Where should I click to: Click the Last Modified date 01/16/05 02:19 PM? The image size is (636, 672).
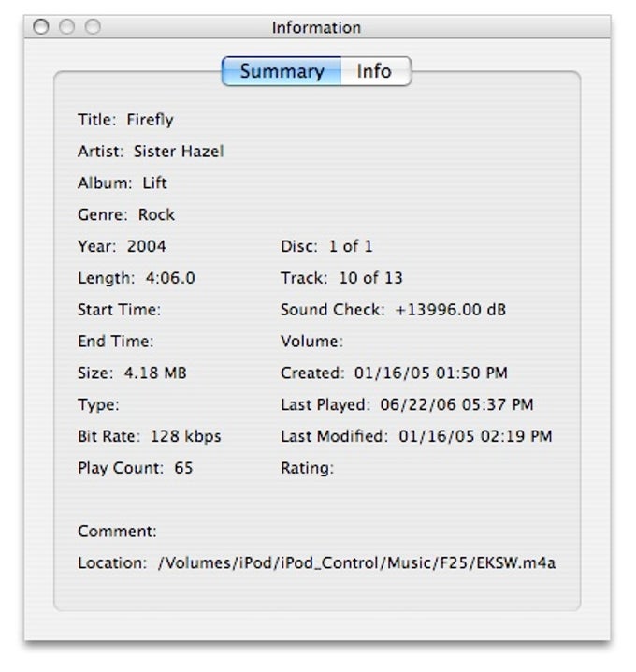(475, 437)
